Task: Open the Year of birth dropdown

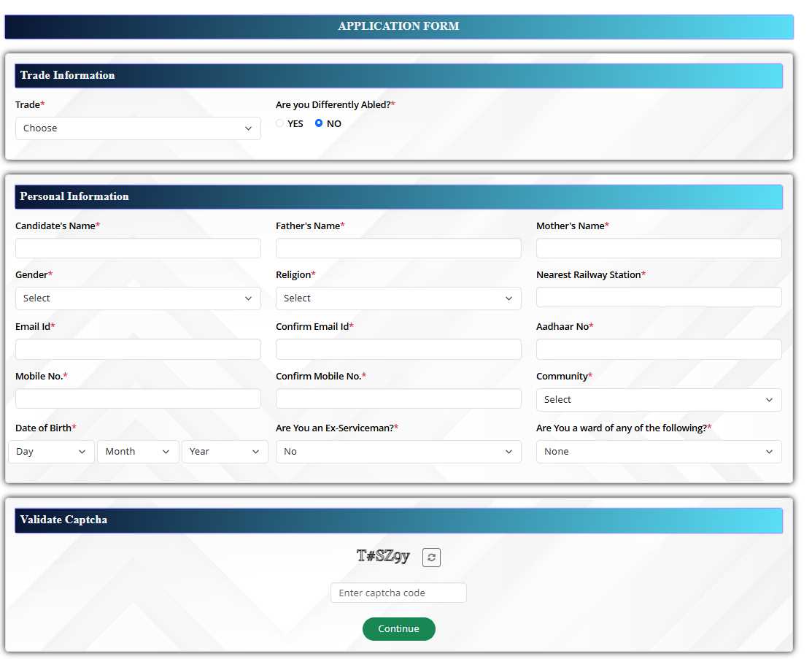Action: (225, 452)
